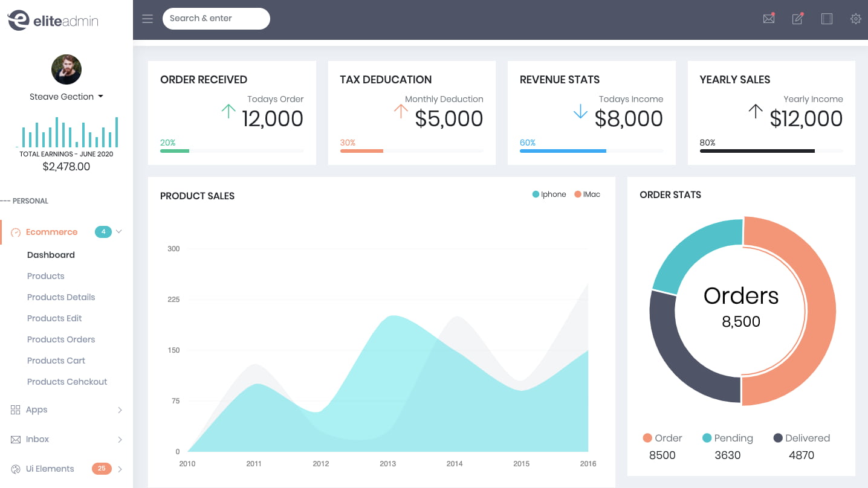
Task: Click the Inbox envelope icon in sidebar
Action: [15, 439]
